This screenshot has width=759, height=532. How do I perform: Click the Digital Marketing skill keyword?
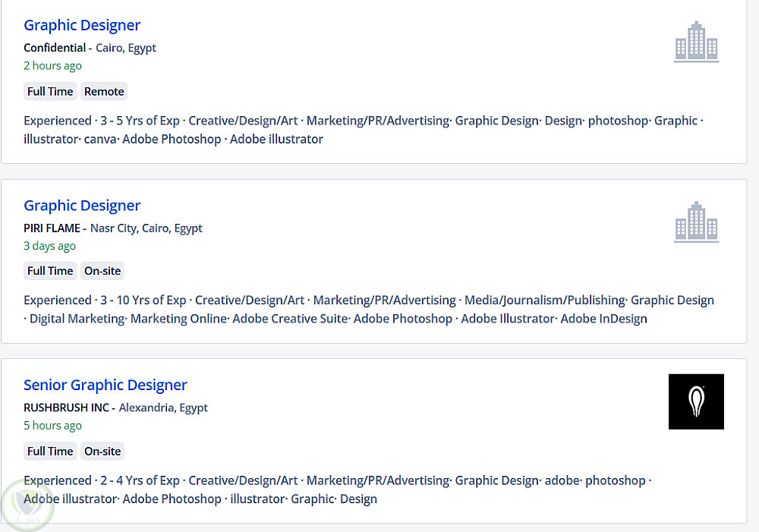point(77,319)
